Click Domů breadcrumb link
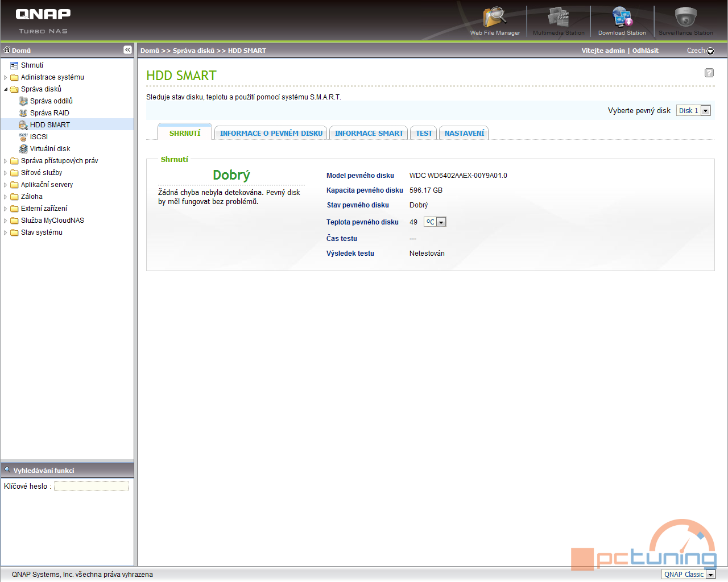728x582 pixels. click(x=150, y=51)
